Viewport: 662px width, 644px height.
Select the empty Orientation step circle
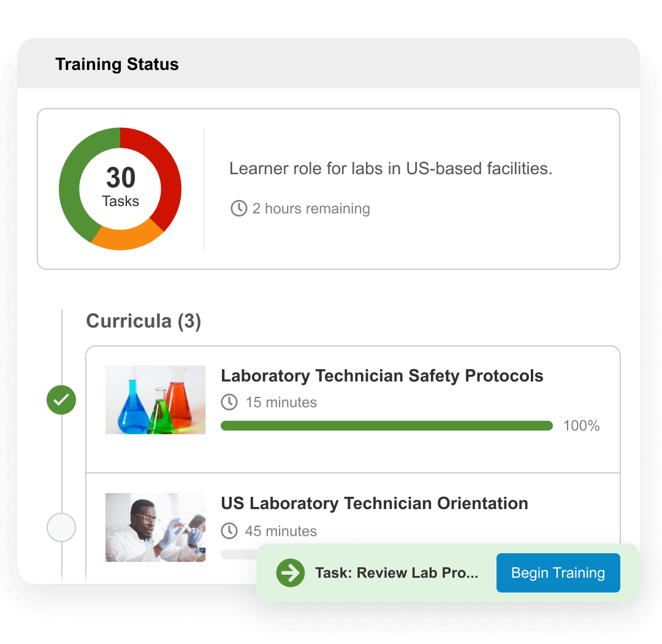pos(61,527)
